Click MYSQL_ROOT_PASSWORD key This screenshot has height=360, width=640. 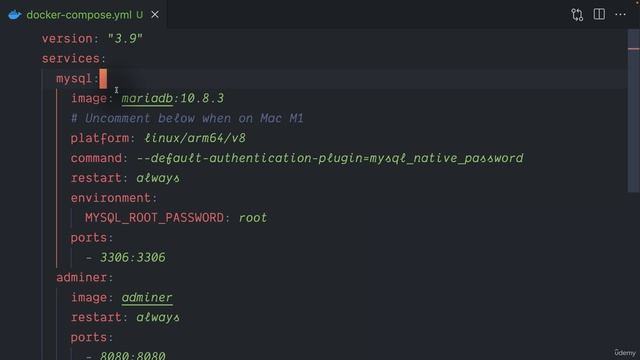[x=154, y=218]
